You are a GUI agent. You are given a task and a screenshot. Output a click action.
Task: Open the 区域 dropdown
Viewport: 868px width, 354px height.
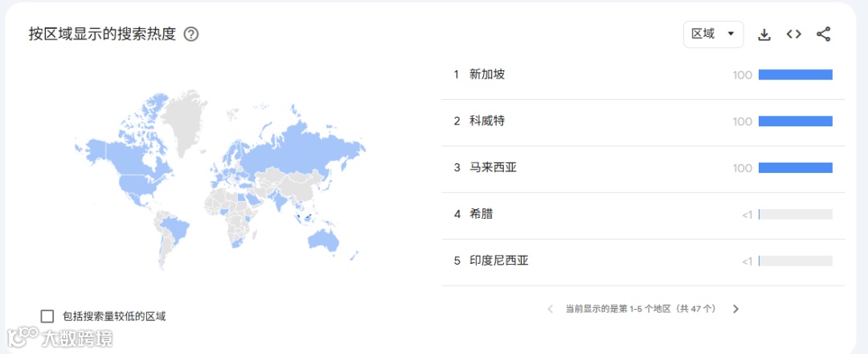click(713, 34)
